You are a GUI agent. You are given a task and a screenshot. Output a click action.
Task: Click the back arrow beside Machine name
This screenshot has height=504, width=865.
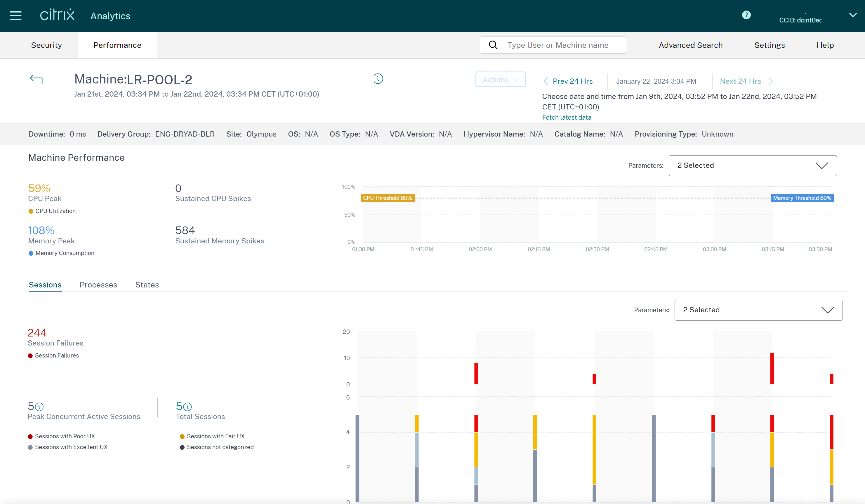pos(37,79)
